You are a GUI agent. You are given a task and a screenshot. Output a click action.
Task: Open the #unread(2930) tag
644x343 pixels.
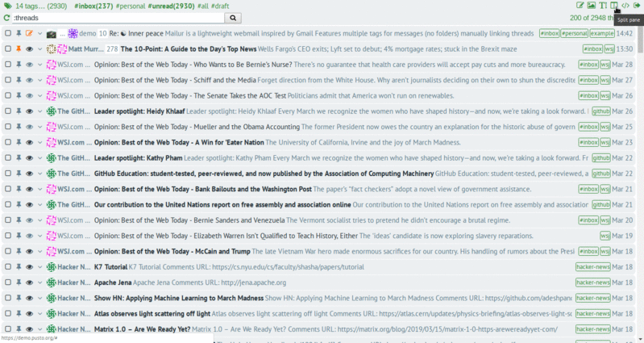[x=171, y=6]
